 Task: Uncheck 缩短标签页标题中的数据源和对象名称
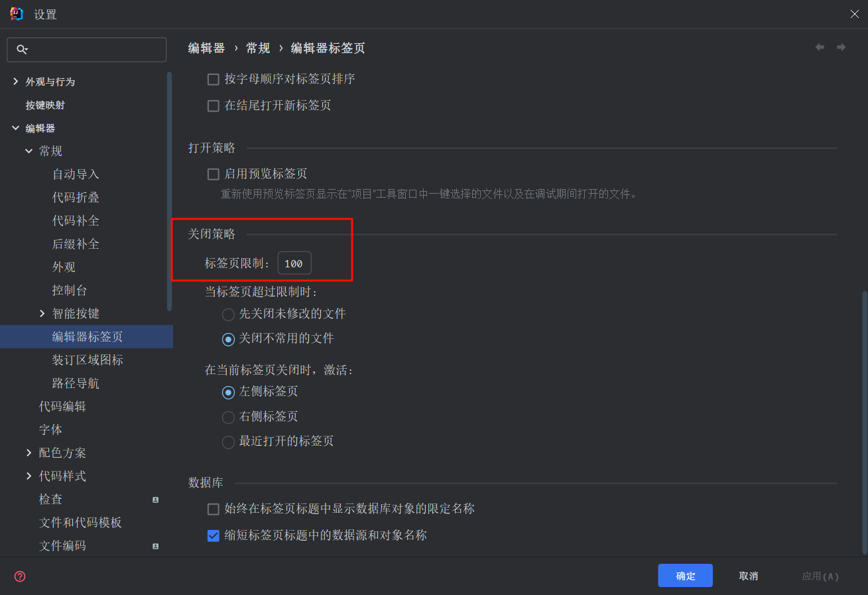click(x=213, y=535)
